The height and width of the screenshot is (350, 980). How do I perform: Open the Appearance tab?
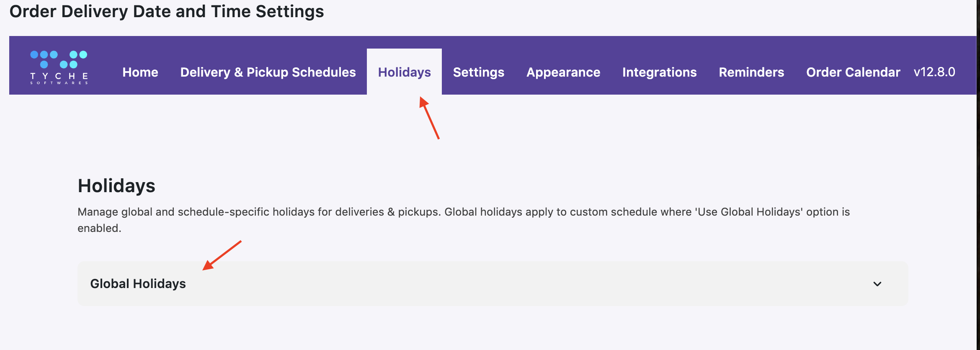click(563, 72)
